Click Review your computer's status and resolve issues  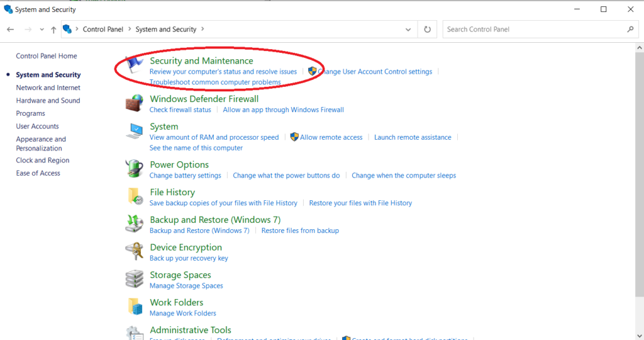point(223,72)
